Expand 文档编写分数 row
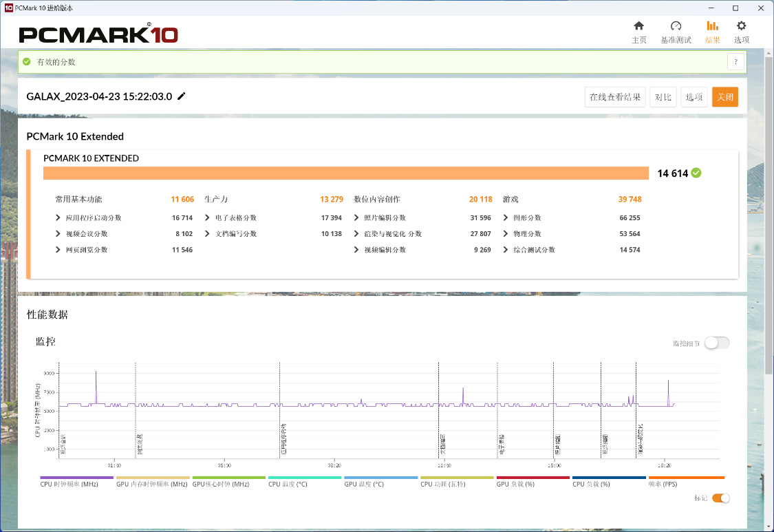Viewport: 774px width, 532px height. tap(207, 233)
